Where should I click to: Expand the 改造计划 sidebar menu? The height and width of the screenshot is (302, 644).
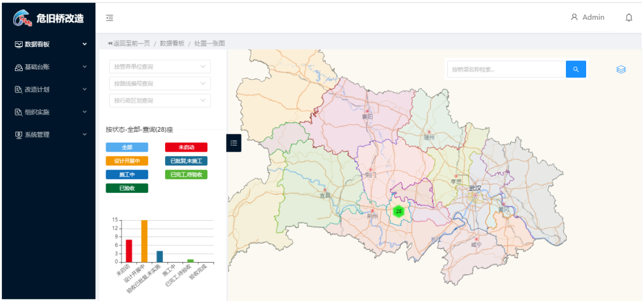48,90
